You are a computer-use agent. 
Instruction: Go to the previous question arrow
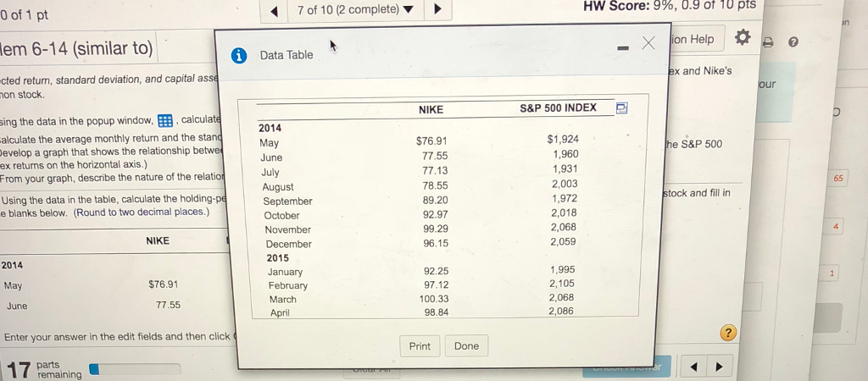[x=274, y=10]
